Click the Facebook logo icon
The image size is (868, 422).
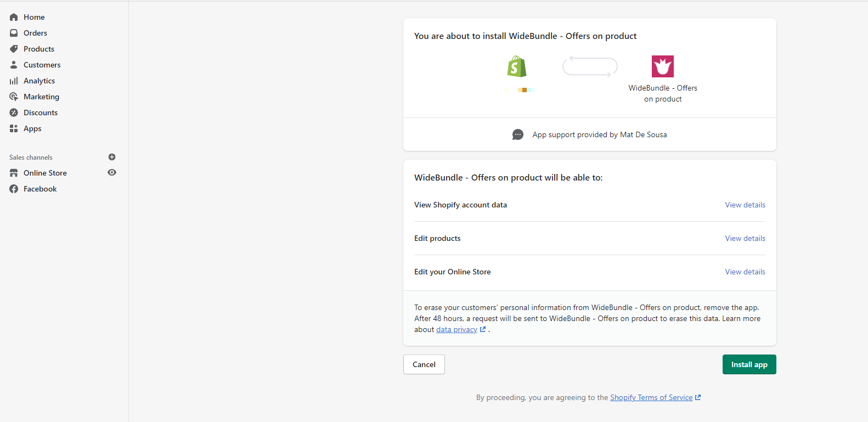[14, 189]
